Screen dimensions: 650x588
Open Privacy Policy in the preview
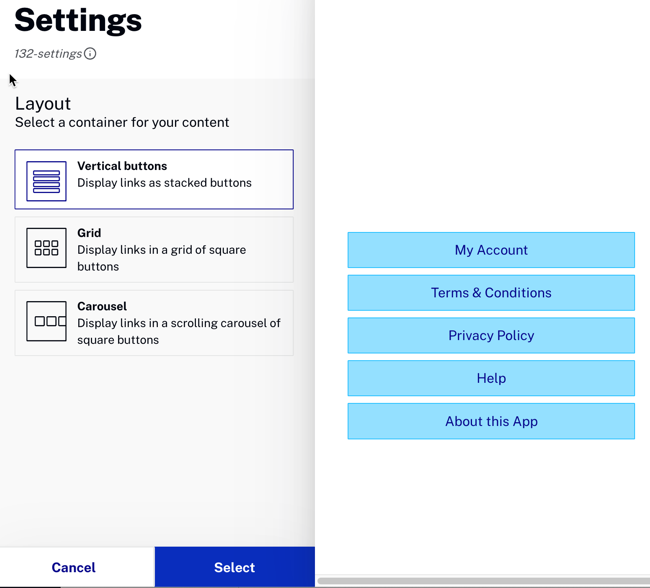pos(491,335)
